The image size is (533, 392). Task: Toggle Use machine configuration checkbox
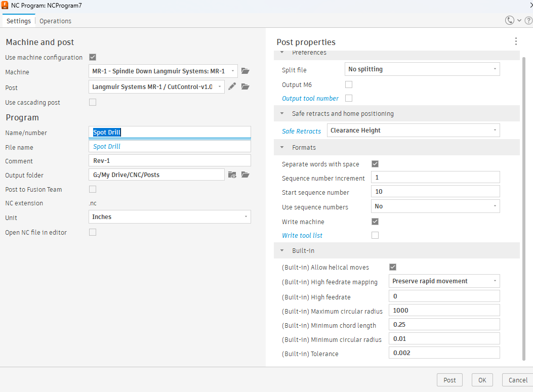coord(93,57)
